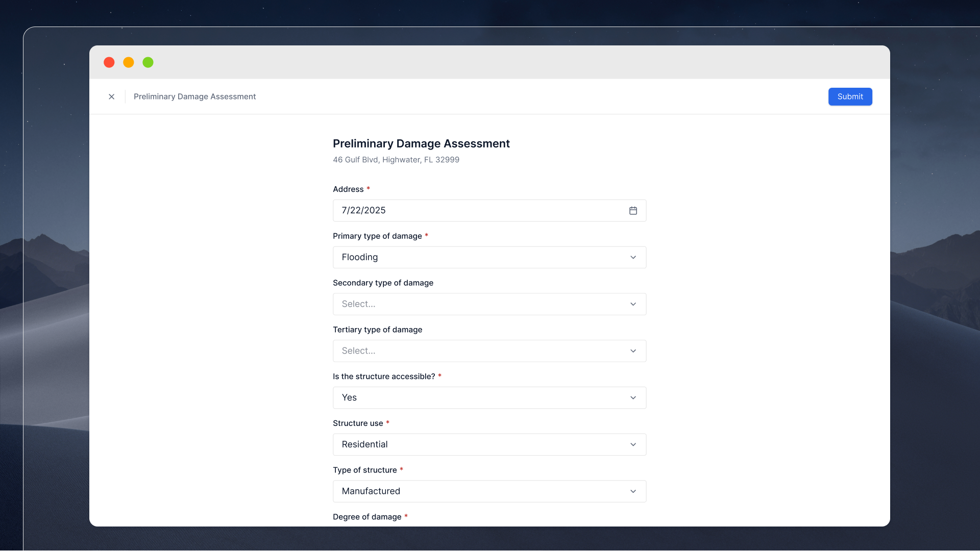Image resolution: width=980 pixels, height=551 pixels.
Task: Click the Preliminary Damage Assessment form heading
Action: 421,144
